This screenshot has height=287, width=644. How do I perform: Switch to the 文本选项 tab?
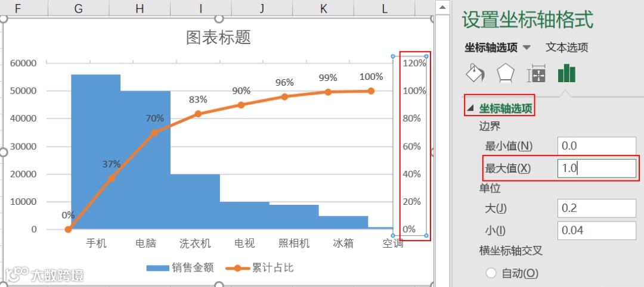(567, 47)
